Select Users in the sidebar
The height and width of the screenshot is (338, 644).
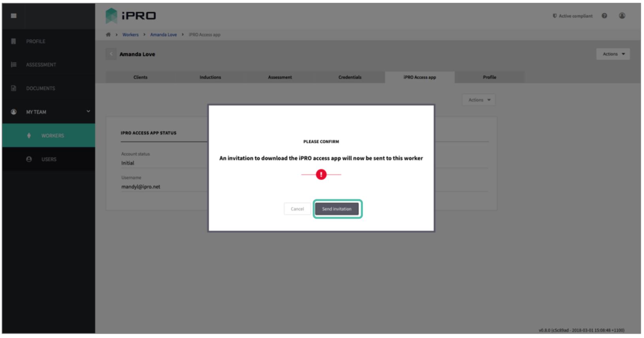pos(49,159)
